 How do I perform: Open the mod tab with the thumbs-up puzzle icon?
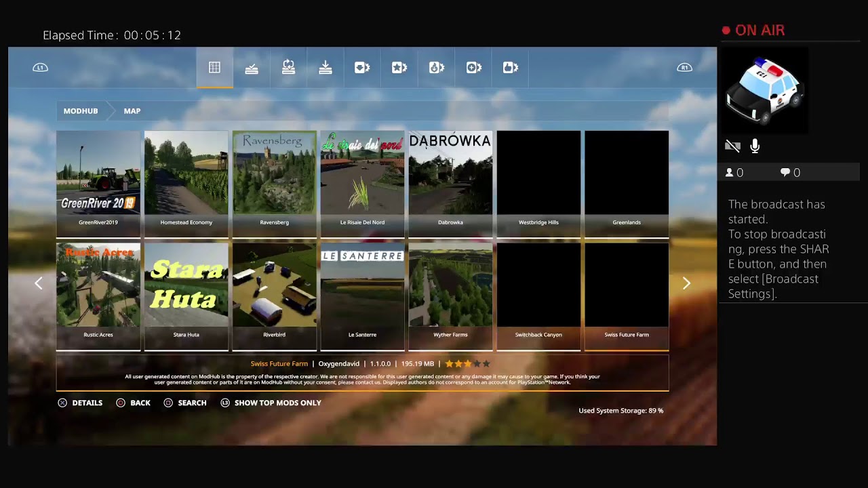511,68
